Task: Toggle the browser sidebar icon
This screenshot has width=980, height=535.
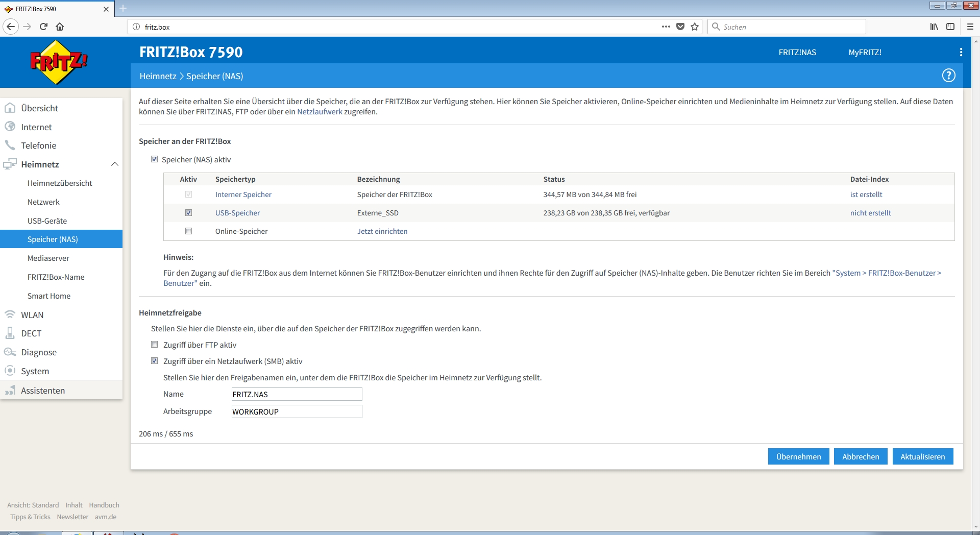Action: coord(950,27)
